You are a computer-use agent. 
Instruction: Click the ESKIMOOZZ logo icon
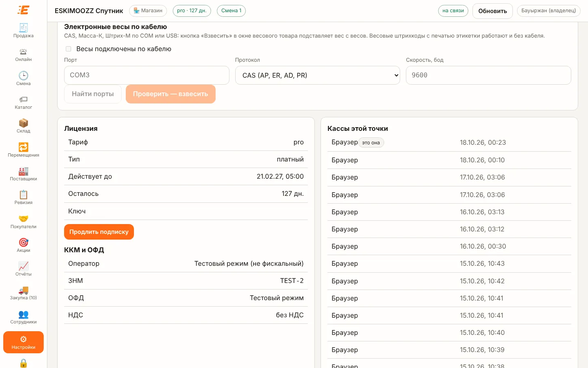(23, 10)
